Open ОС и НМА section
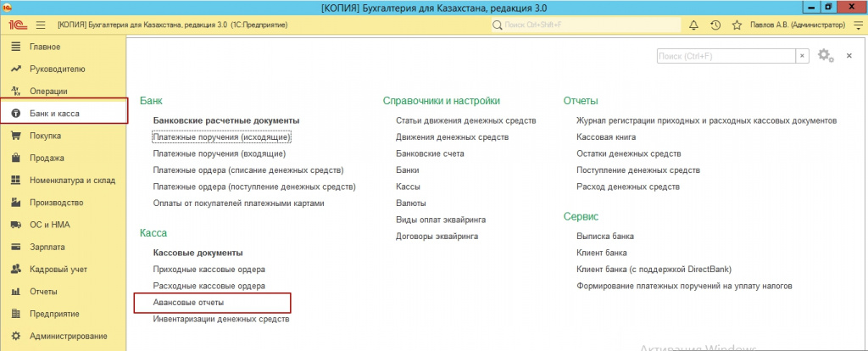The width and height of the screenshot is (868, 351). [50, 225]
